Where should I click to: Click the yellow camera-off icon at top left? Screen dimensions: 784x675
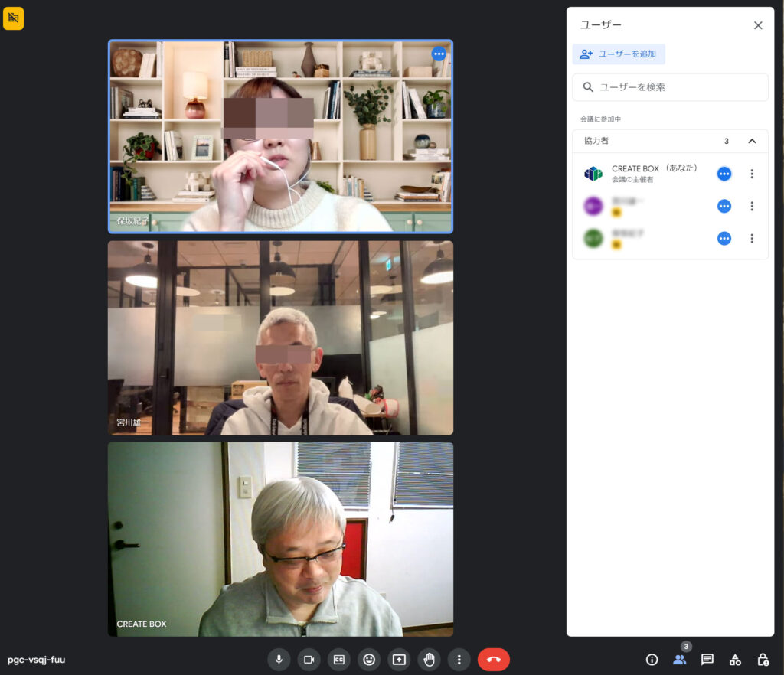14,18
